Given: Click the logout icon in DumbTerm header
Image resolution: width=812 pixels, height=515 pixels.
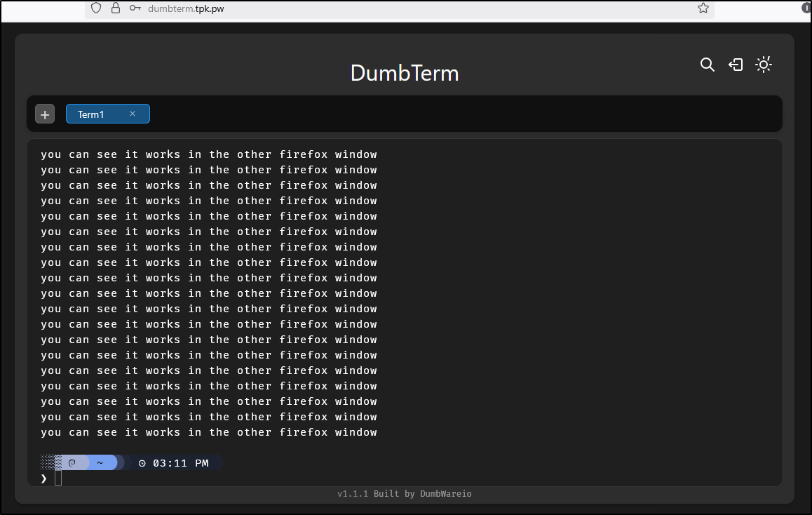Looking at the screenshot, I should pyautogui.click(x=736, y=65).
